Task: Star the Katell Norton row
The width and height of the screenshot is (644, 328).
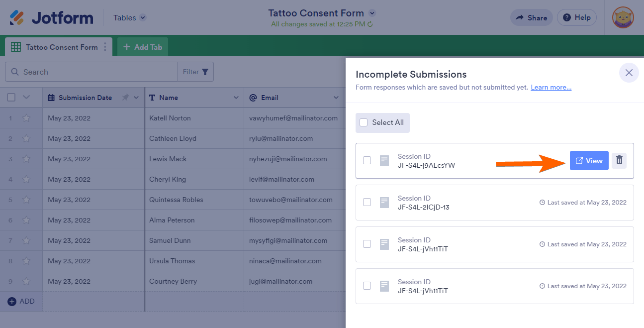Action: tap(26, 118)
